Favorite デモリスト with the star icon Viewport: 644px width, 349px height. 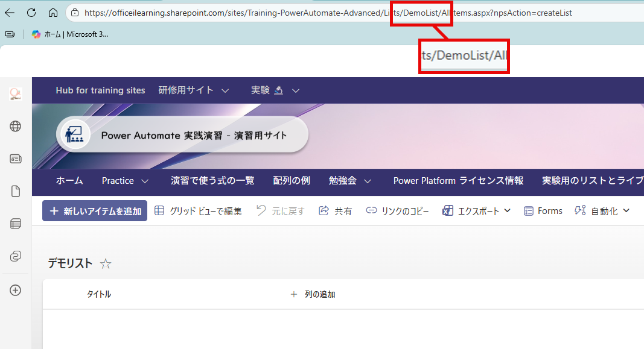[x=106, y=263]
